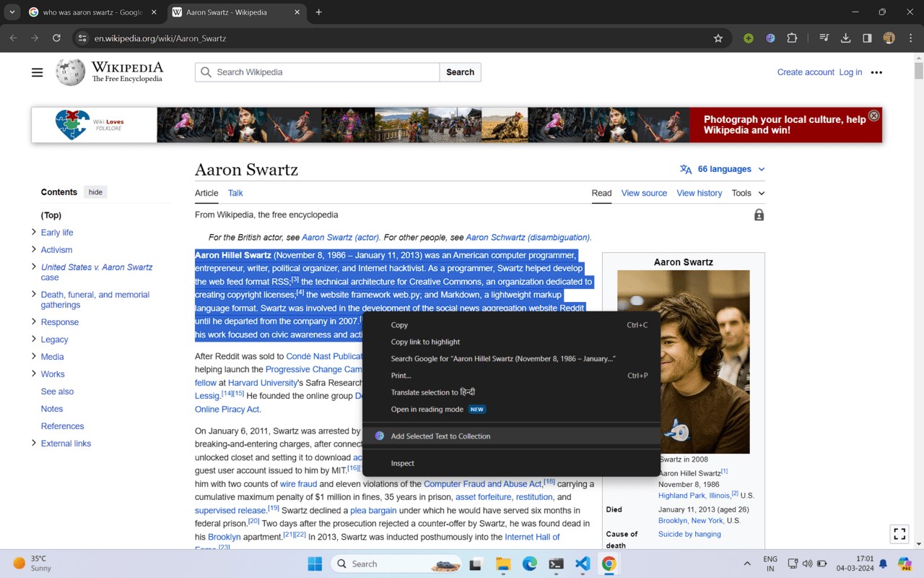Open the Tools dropdown menu
The height and width of the screenshot is (578, 924).
(x=748, y=193)
